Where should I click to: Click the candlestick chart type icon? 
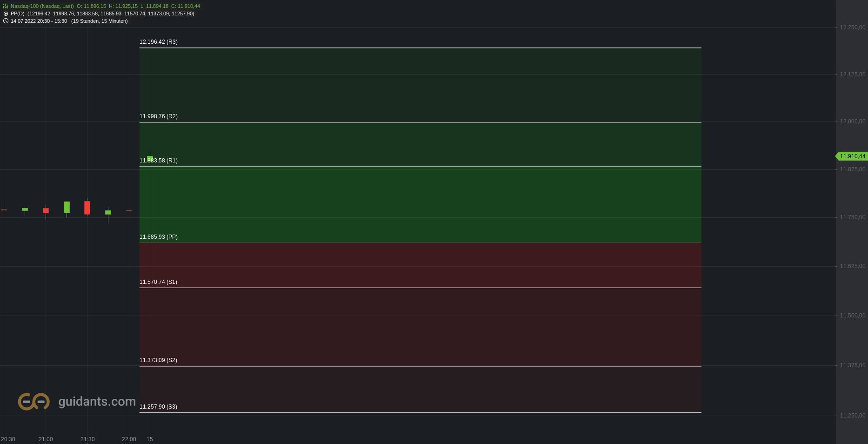click(6, 6)
